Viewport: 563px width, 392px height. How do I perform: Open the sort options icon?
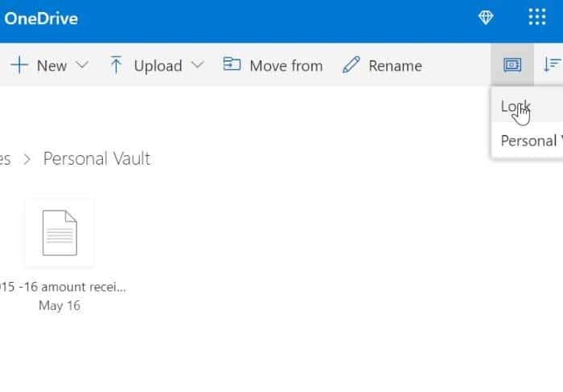pos(553,65)
